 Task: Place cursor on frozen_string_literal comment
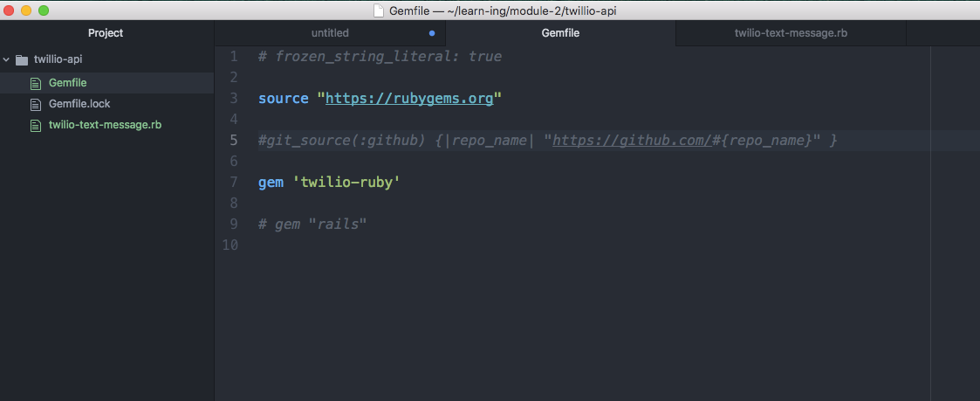coord(380,57)
